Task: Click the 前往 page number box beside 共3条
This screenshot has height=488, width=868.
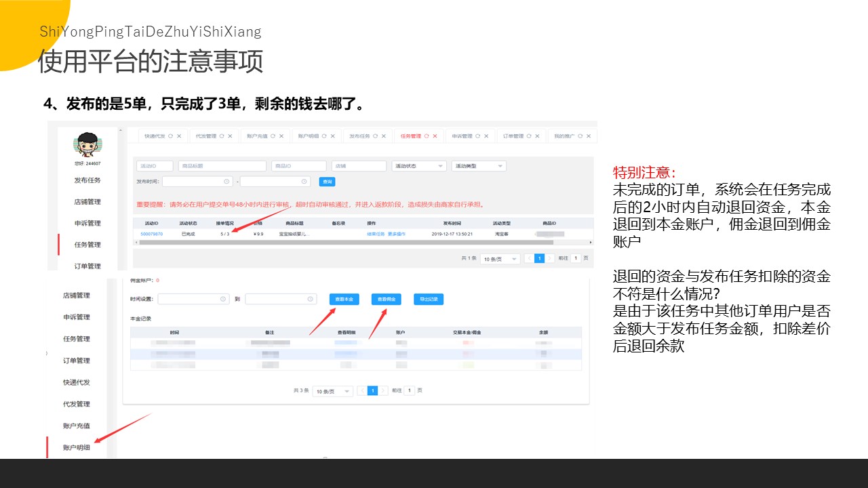Action: click(409, 390)
